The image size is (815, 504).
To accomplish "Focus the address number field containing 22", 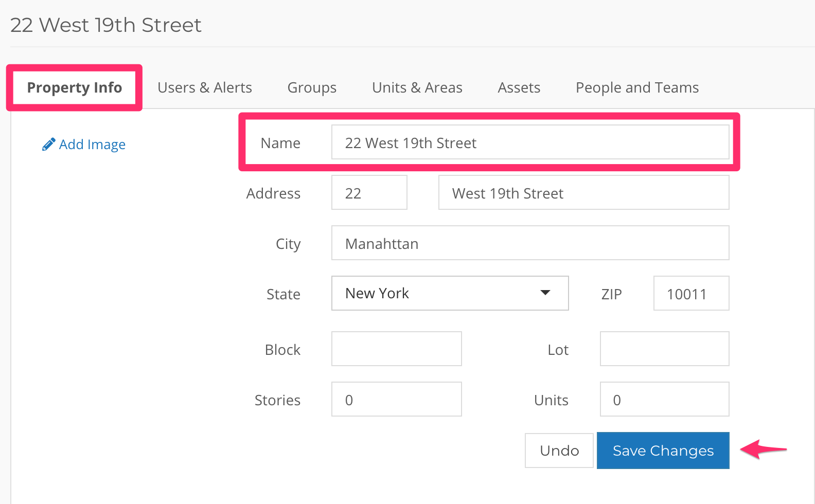I will coord(369,192).
